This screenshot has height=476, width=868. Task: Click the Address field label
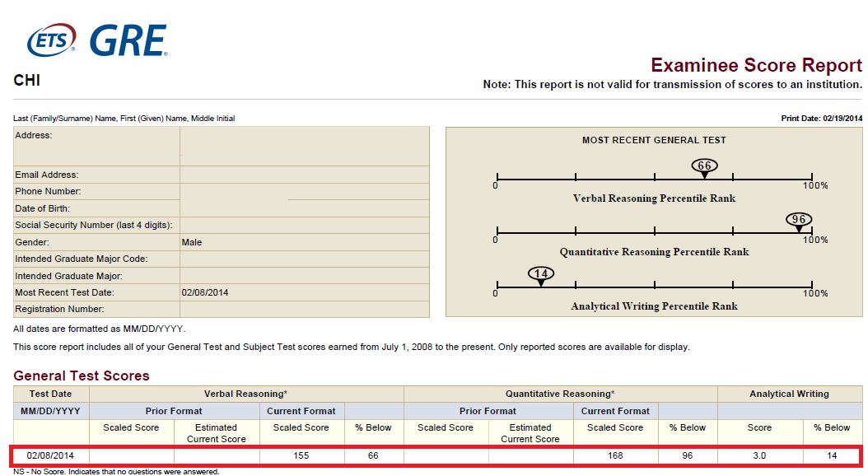point(34,136)
